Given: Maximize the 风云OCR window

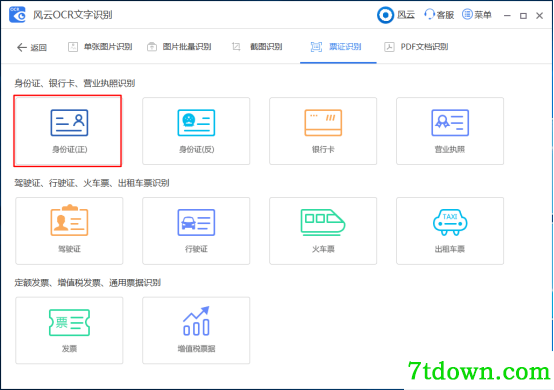Looking at the screenshot, I should tap(523, 16).
